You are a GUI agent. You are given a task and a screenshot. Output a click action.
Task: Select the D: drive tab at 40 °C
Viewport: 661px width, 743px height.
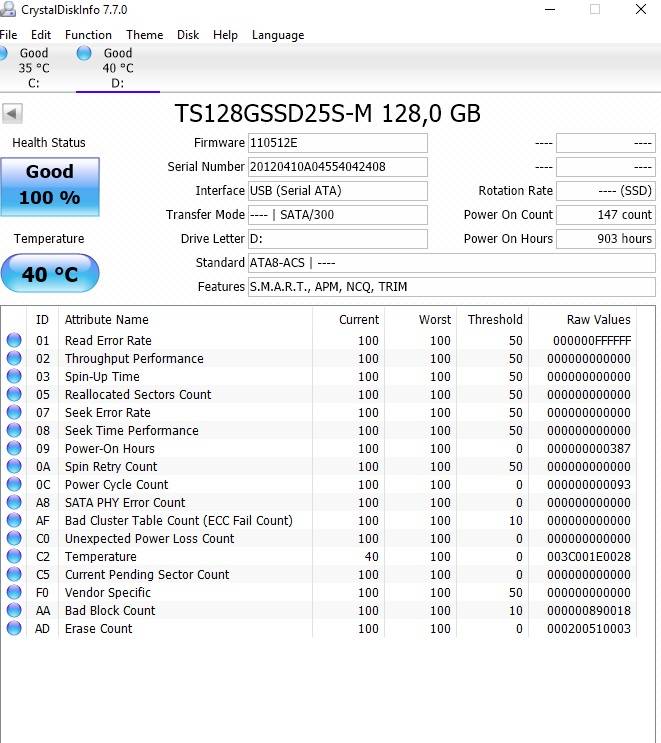click(x=117, y=68)
